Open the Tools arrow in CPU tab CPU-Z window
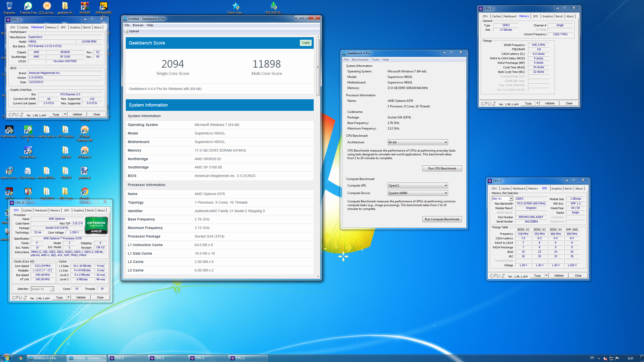 tap(68, 297)
